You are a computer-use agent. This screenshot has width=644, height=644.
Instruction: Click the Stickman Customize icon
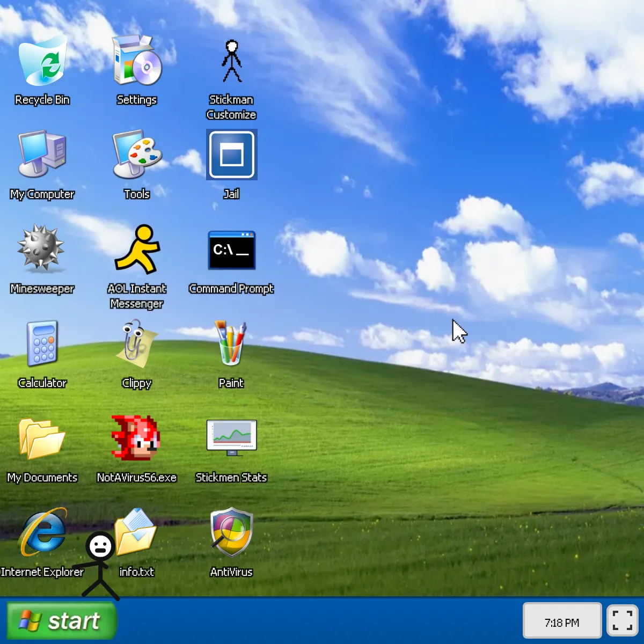tap(231, 62)
